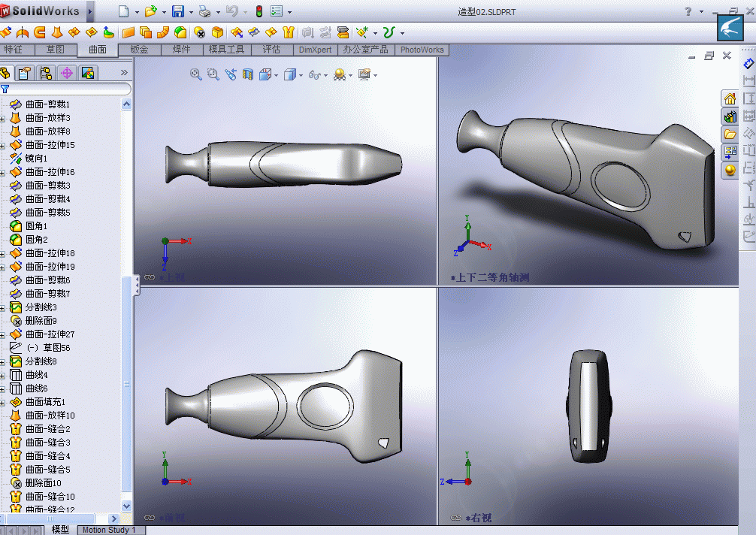Click the SolidWorks help question mark

tap(688, 11)
